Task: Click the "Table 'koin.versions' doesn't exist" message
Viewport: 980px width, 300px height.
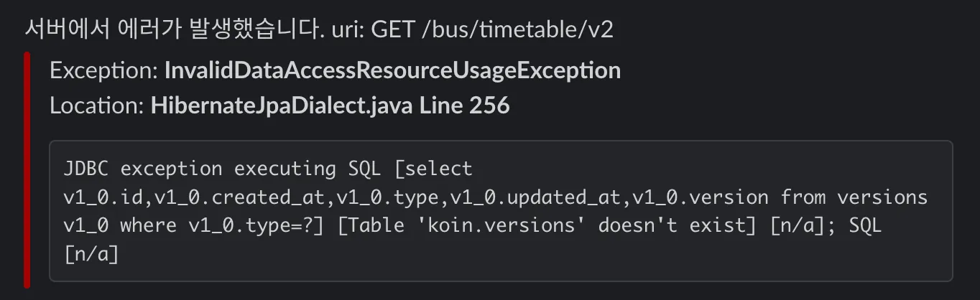Action: [539, 225]
